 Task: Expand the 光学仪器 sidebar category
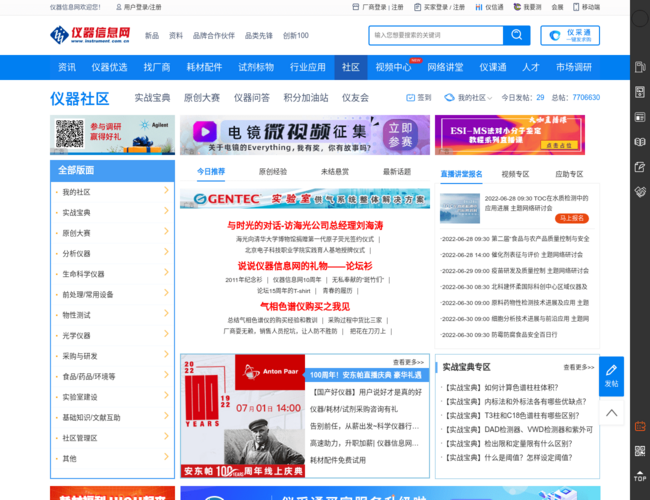(166, 335)
